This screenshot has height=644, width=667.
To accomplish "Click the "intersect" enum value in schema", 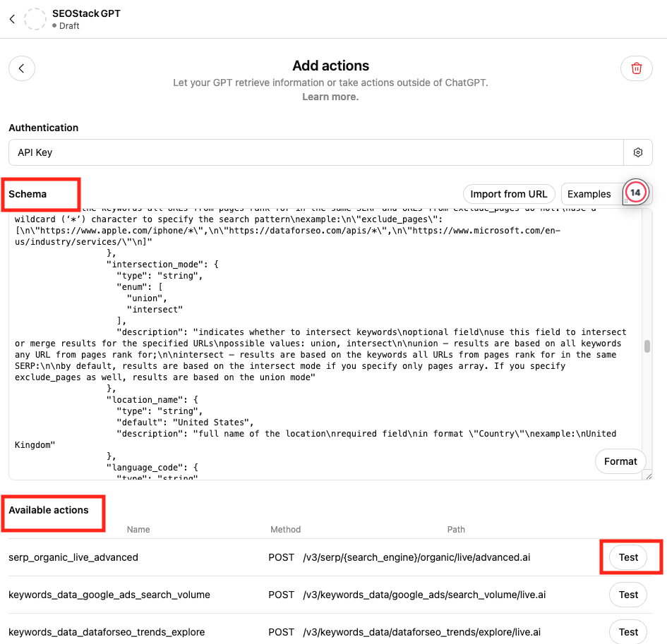I will click(x=155, y=310).
